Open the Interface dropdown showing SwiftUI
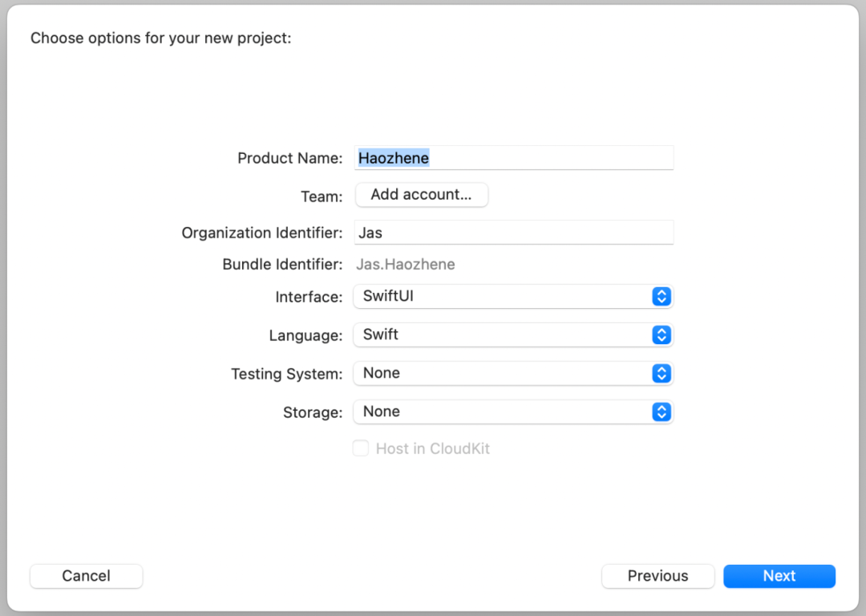 (x=513, y=297)
